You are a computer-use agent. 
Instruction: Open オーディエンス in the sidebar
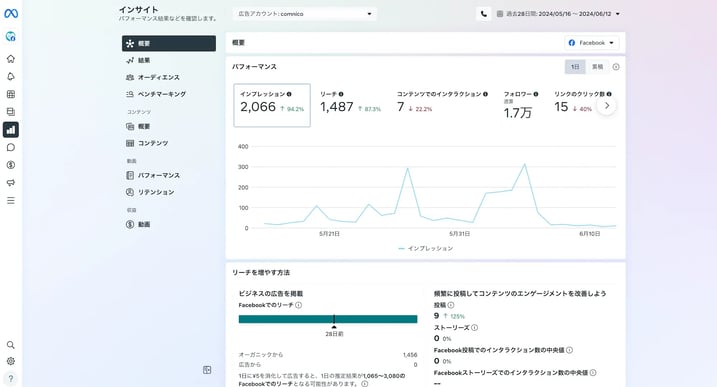point(169,77)
